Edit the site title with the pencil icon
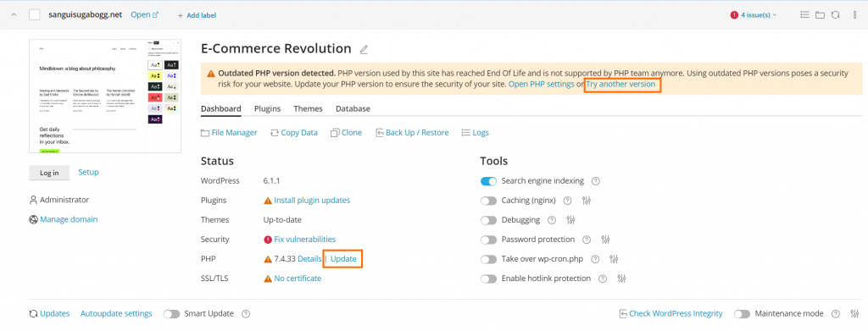This screenshot has width=868, height=331. tap(364, 49)
